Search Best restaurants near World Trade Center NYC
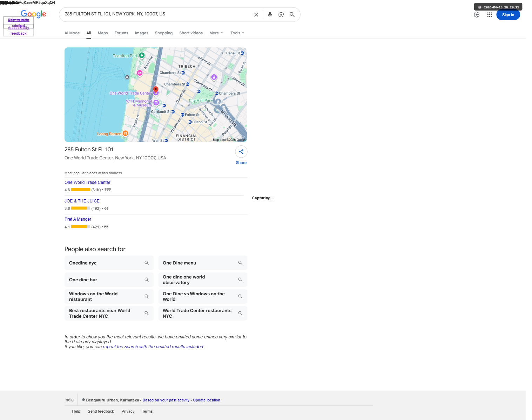 point(109,314)
